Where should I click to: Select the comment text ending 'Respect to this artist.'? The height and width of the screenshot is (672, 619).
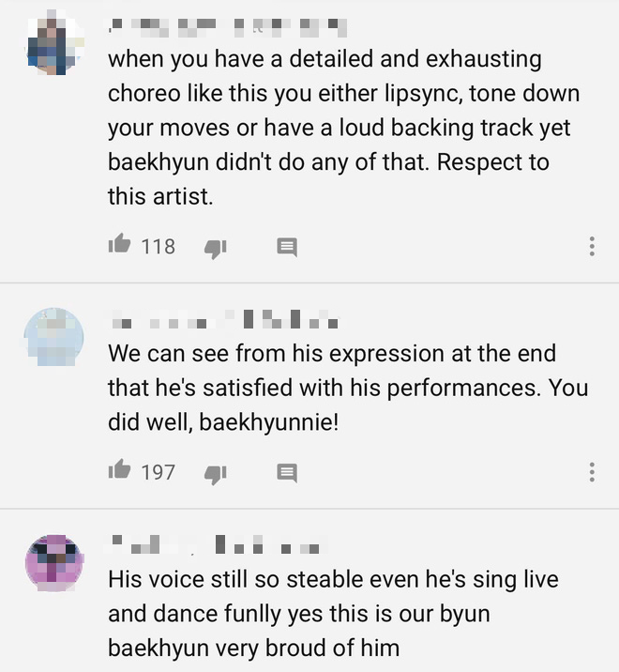click(343, 128)
